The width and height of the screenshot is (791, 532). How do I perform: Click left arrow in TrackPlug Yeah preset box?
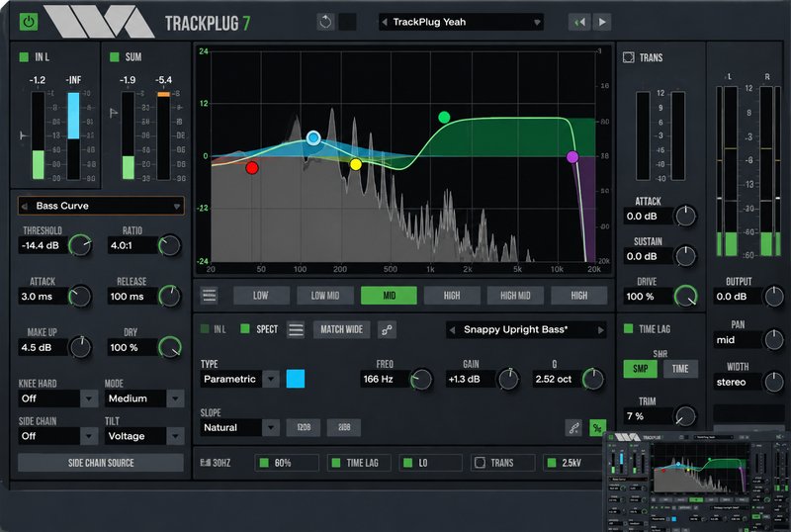385,22
